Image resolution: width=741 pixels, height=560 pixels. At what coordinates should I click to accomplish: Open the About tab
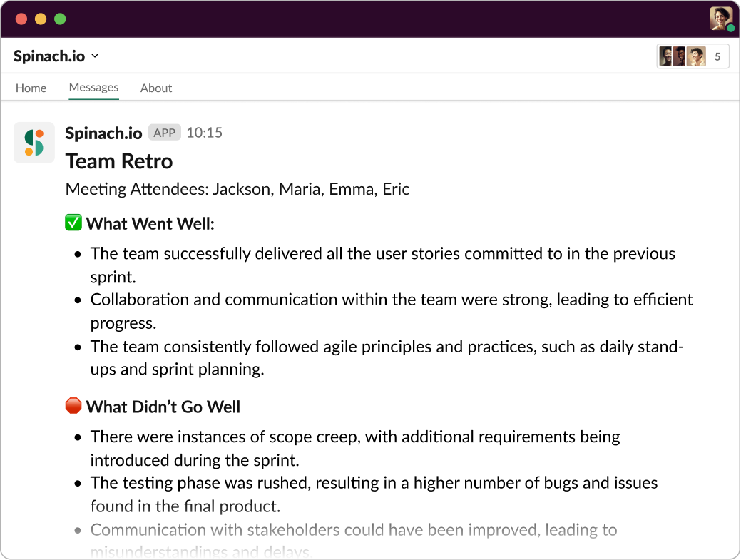click(156, 88)
